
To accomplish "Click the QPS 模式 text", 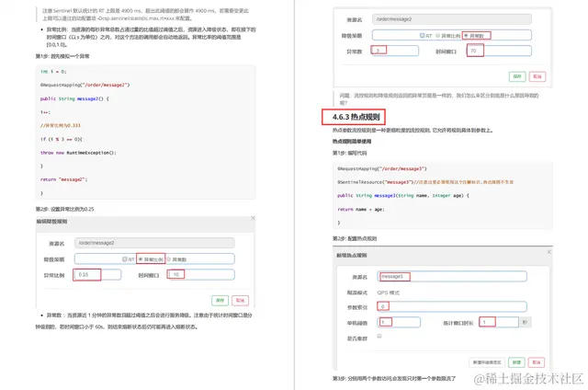I will point(388,292).
